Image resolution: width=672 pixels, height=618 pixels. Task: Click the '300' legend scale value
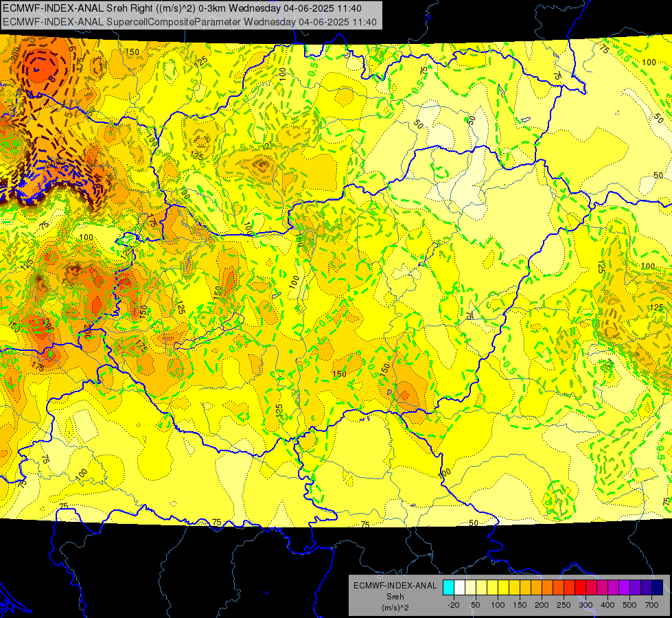pyautogui.click(x=586, y=605)
